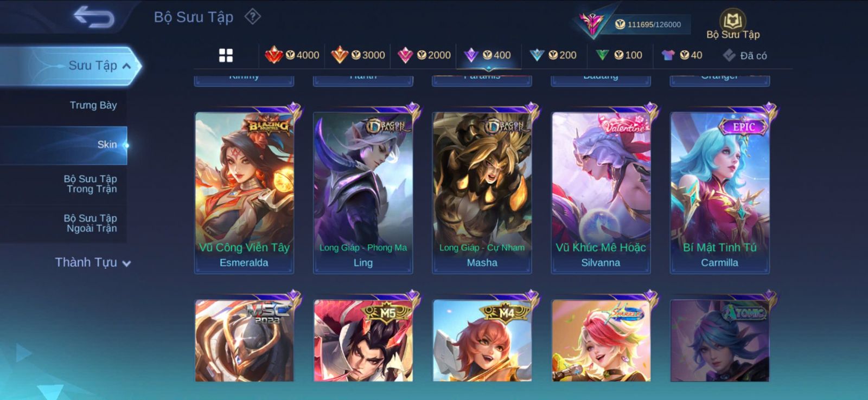Go back using the return arrow icon
Image resolution: width=868 pixels, height=400 pixels.
coord(94,17)
